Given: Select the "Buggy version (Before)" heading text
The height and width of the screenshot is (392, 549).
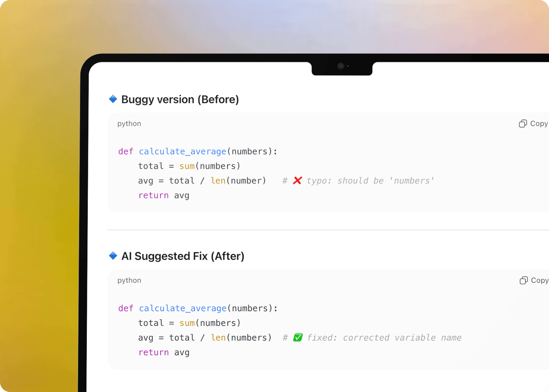Looking at the screenshot, I should tap(180, 99).
